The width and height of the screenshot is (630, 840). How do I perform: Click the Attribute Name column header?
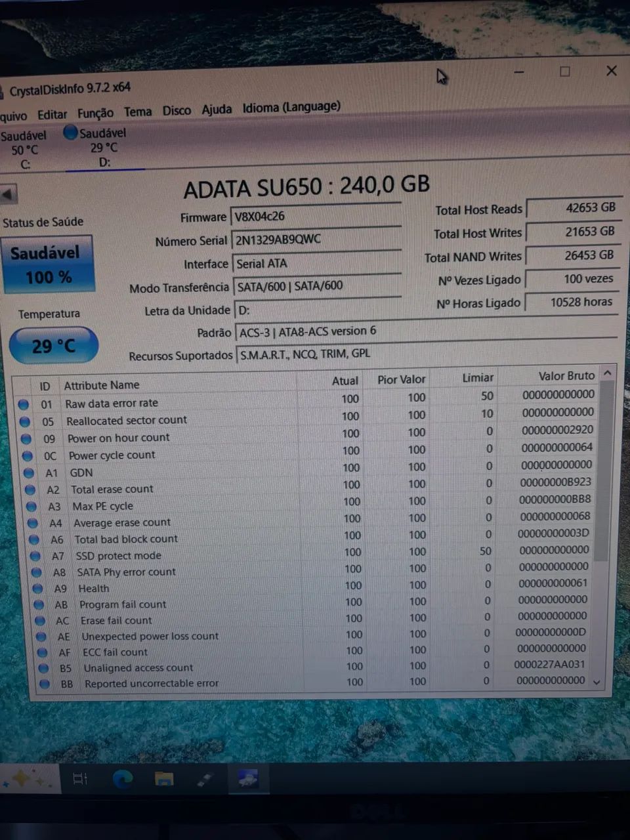click(x=101, y=385)
